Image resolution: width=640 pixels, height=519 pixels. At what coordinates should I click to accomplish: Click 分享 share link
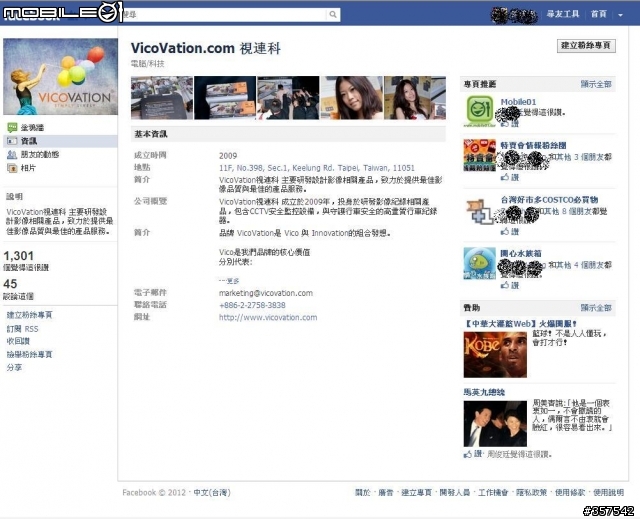tap(14, 368)
